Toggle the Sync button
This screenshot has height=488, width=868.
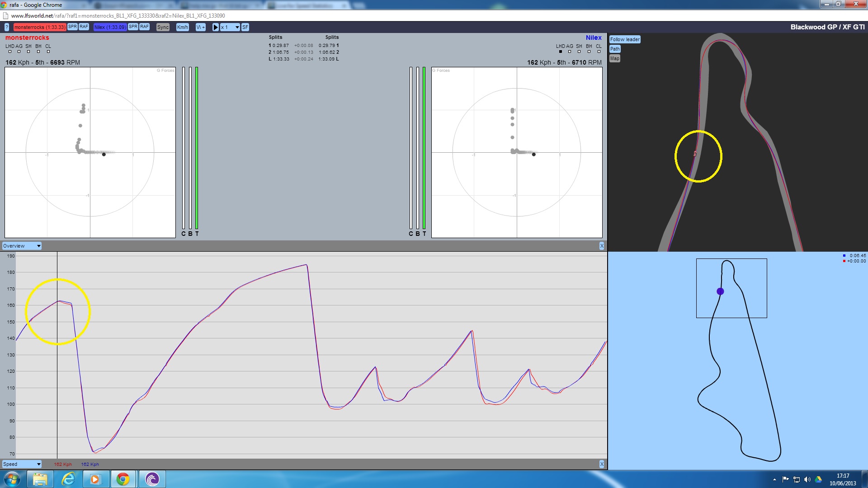pyautogui.click(x=163, y=27)
